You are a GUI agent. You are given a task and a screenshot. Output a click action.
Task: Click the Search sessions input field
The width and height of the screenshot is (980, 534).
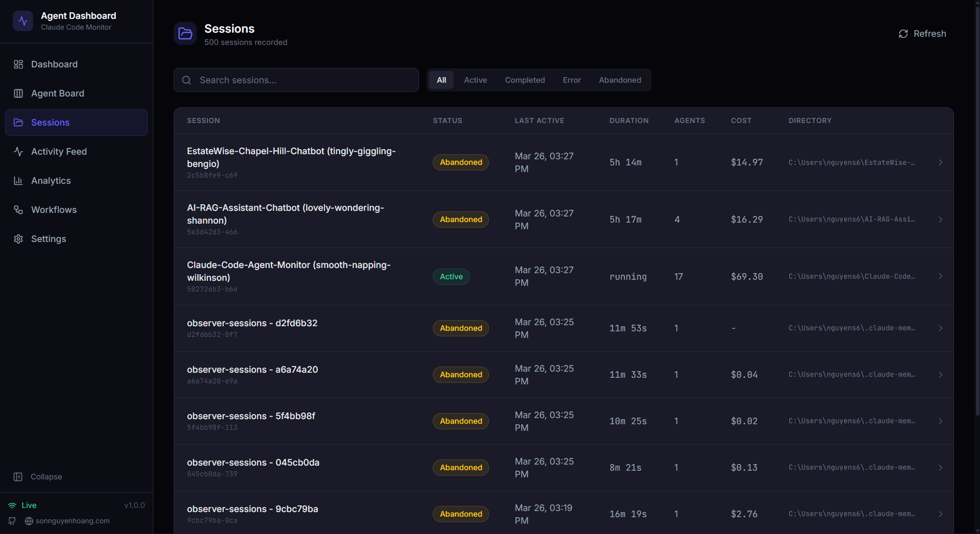[x=296, y=80]
